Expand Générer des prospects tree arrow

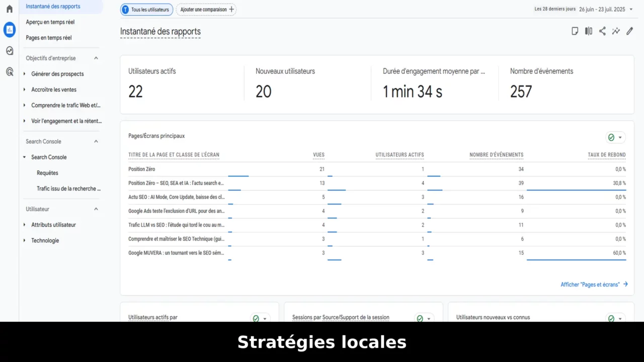25,74
